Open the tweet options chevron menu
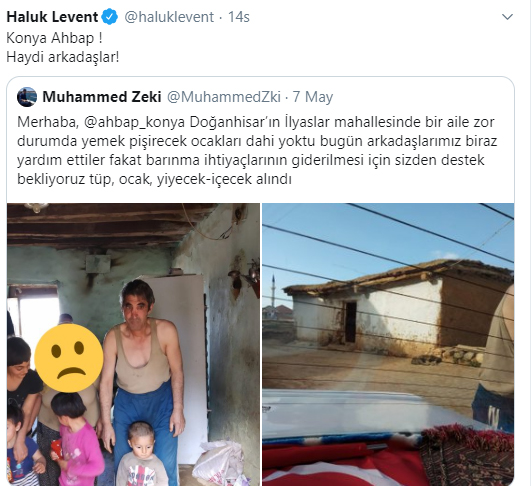The height and width of the screenshot is (486, 531). pyautogui.click(x=507, y=17)
